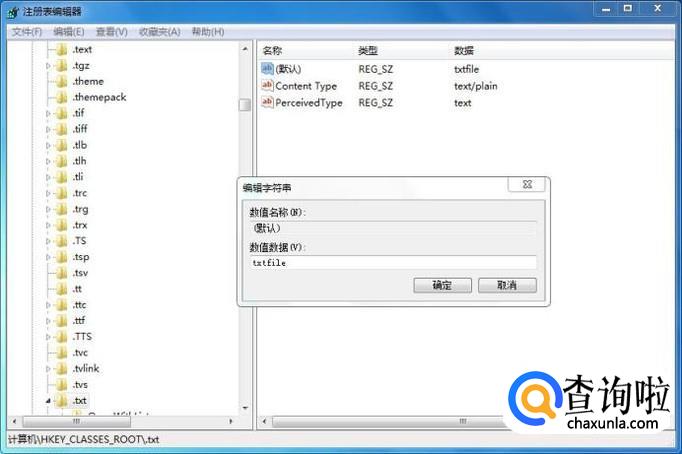Click the tree pane vertical scrollbar thumb
Screen dimensions: 682x454
point(244,104)
